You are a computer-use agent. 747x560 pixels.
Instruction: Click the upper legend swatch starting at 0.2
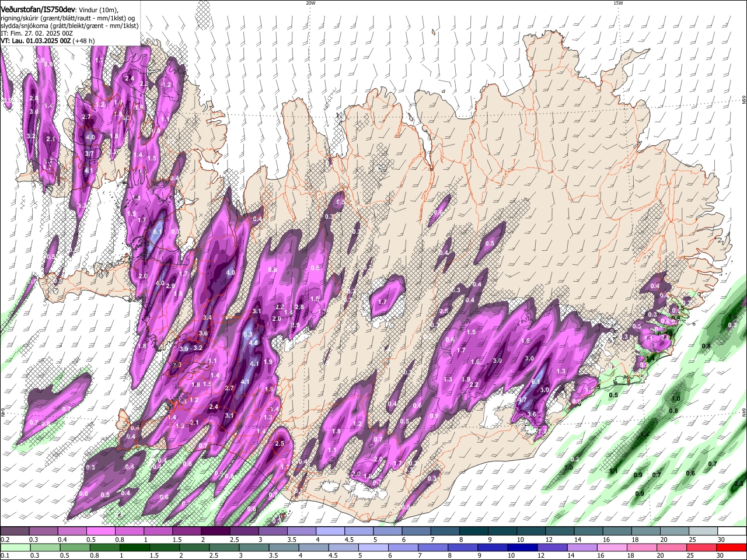coord(15,531)
